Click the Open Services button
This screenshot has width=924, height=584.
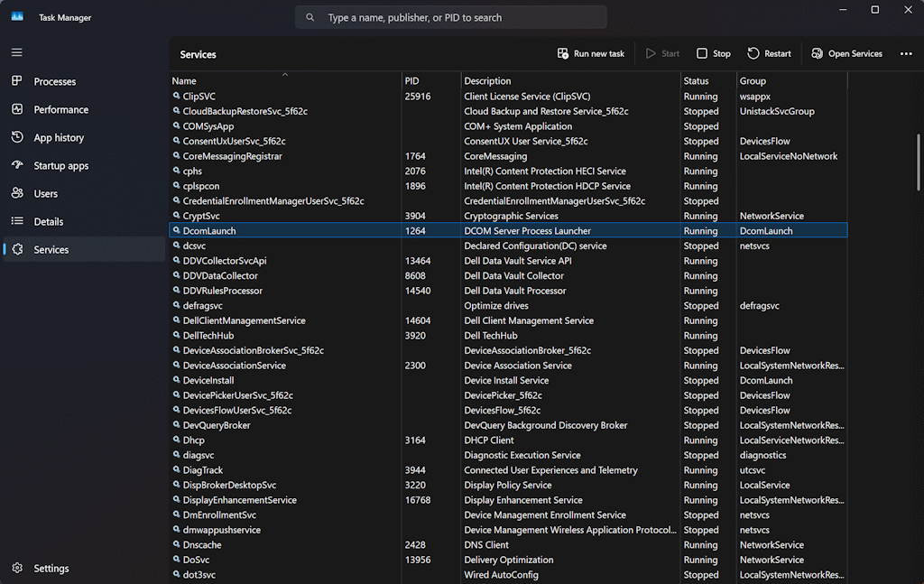[846, 53]
